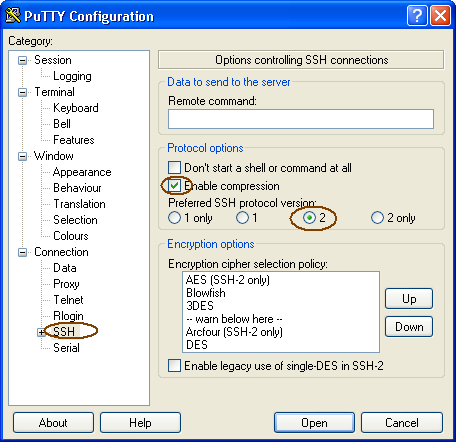
Task: Expand the SSH subtree node
Action: [41, 332]
